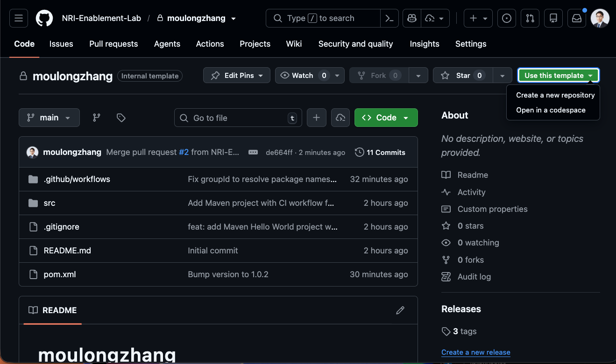The width and height of the screenshot is (616, 364).
Task: Open the pull requests header icon
Action: click(x=530, y=18)
